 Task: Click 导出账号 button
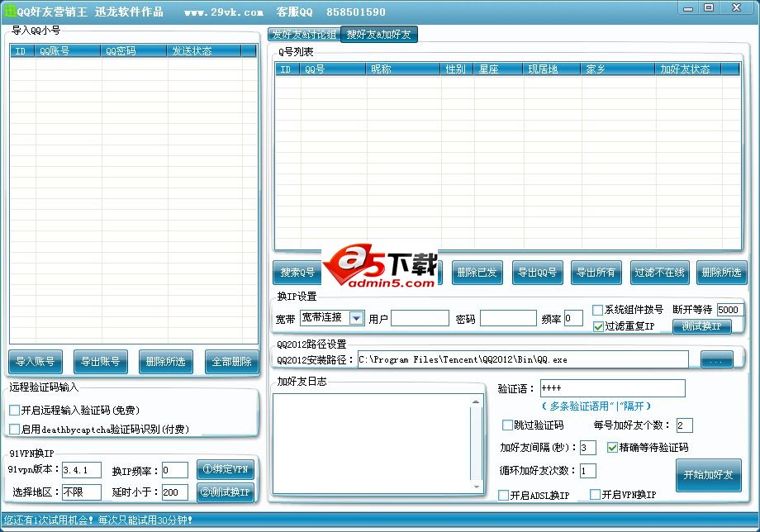point(100,362)
